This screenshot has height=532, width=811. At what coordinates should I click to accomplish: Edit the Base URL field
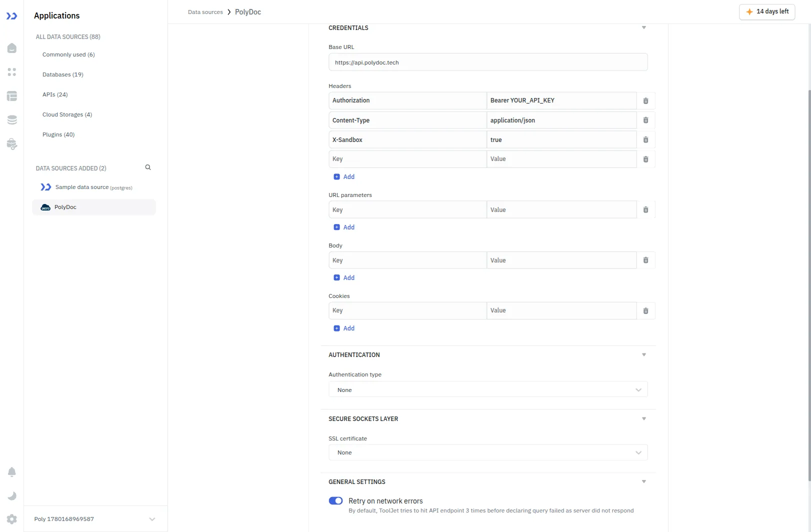[488, 62]
